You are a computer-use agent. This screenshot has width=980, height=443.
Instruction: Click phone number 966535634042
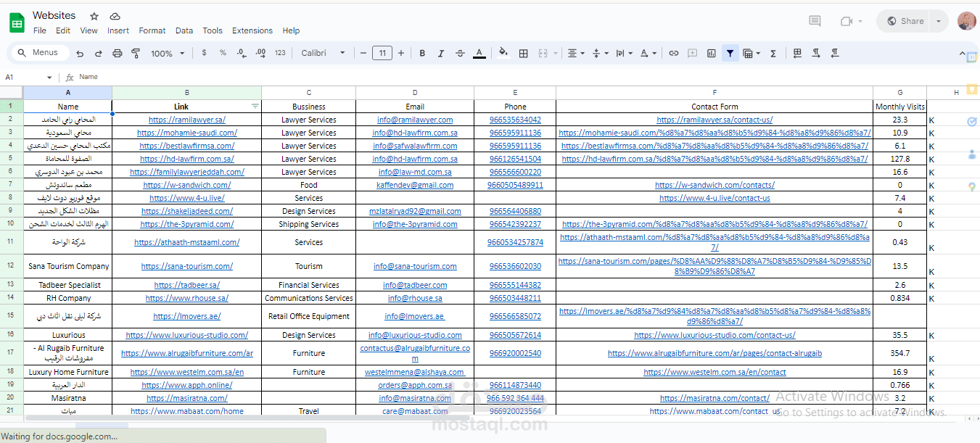(x=515, y=120)
